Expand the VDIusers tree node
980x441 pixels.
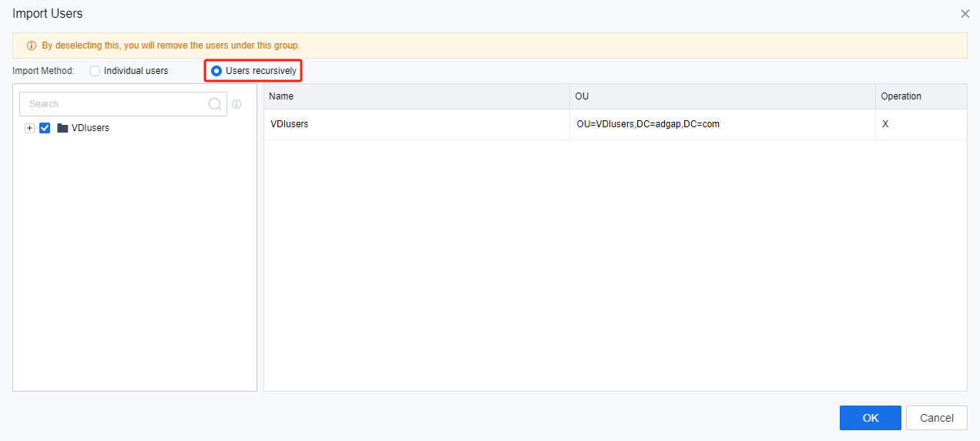[x=30, y=128]
